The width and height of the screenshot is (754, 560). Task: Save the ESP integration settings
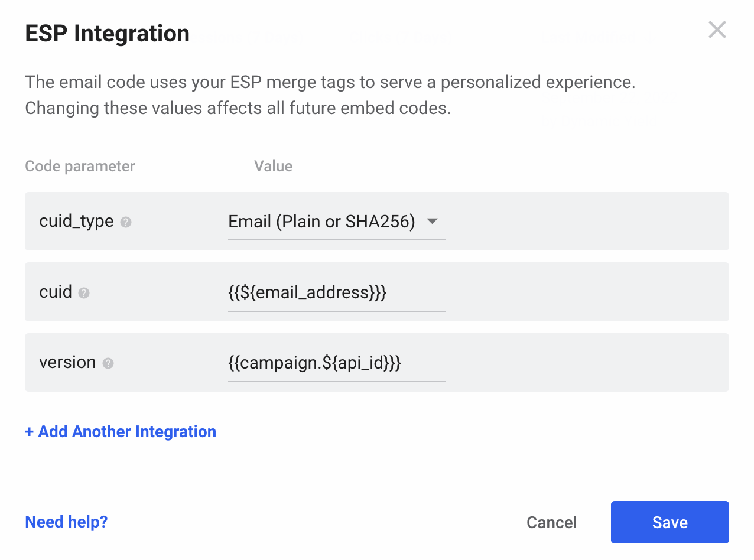tap(669, 522)
